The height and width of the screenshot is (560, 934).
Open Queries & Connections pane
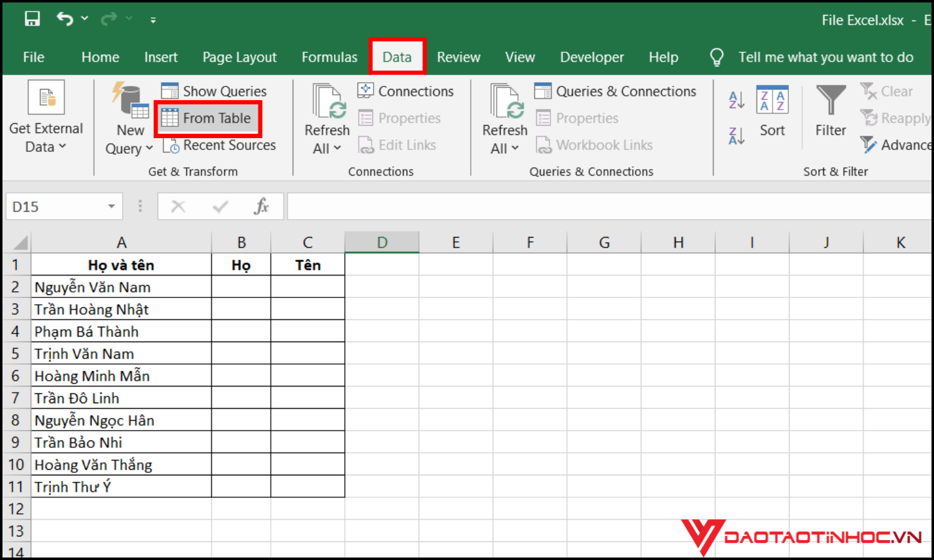(x=615, y=90)
